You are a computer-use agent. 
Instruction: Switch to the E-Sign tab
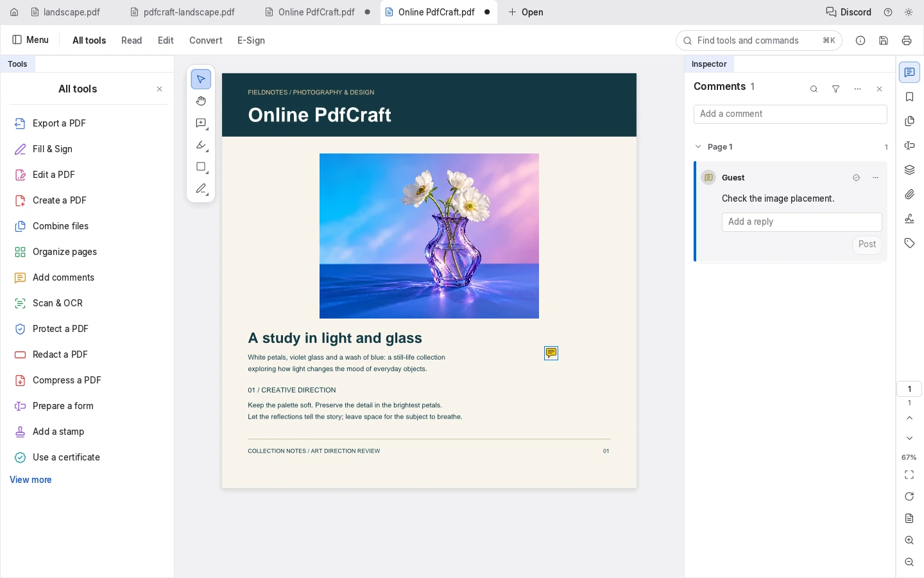pyautogui.click(x=251, y=40)
